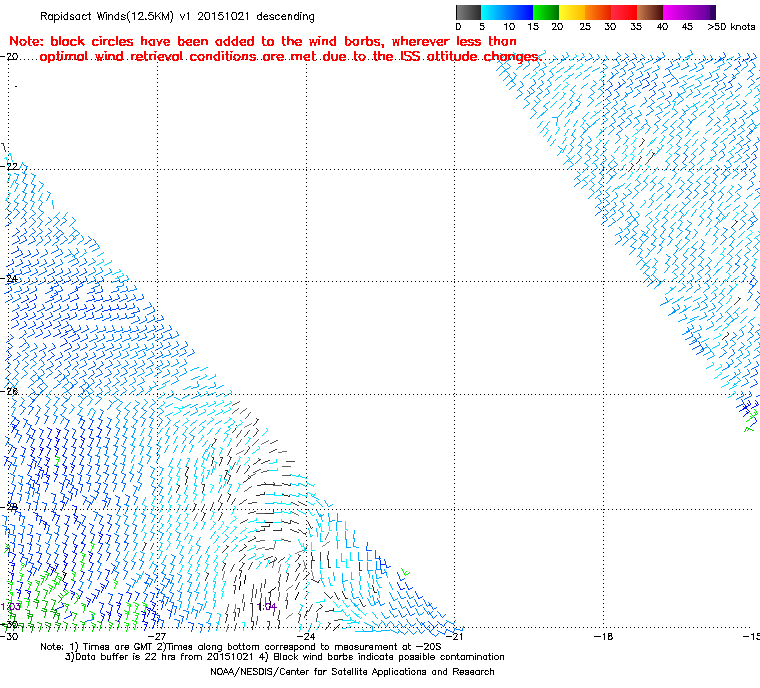Click the -24 longitude axis label
Viewport: 760px width, 688px height.
pos(305,636)
